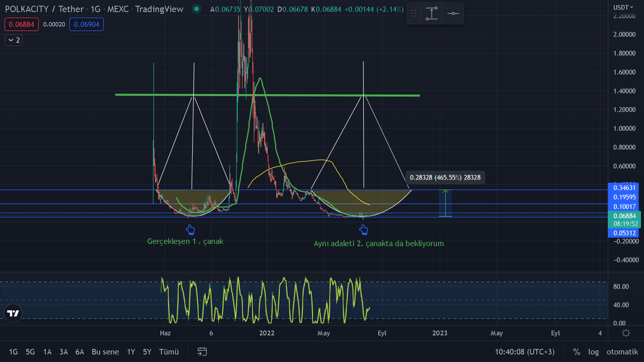Click the 2023 label on time axis
This screenshot has height=362, width=644.
440,333
